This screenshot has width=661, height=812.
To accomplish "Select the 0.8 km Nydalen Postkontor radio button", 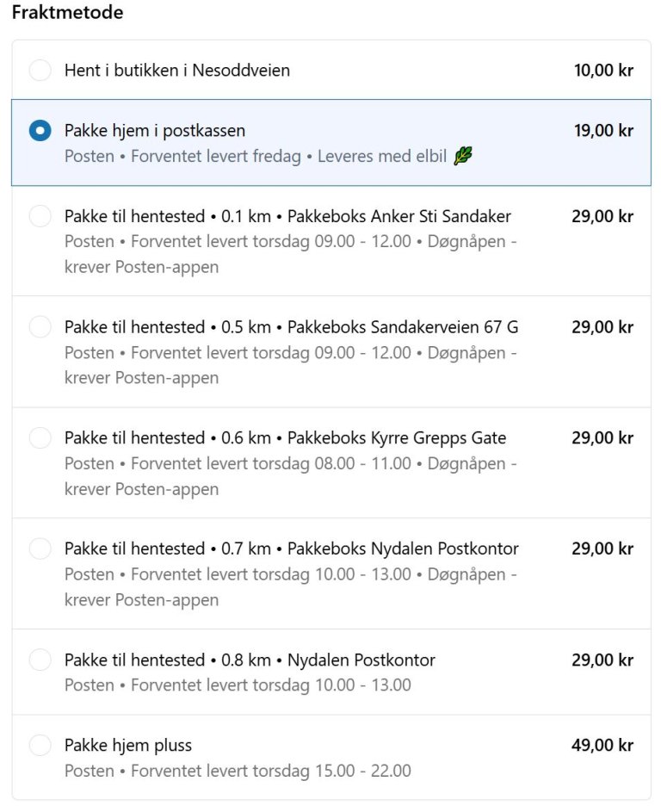I will point(40,660).
